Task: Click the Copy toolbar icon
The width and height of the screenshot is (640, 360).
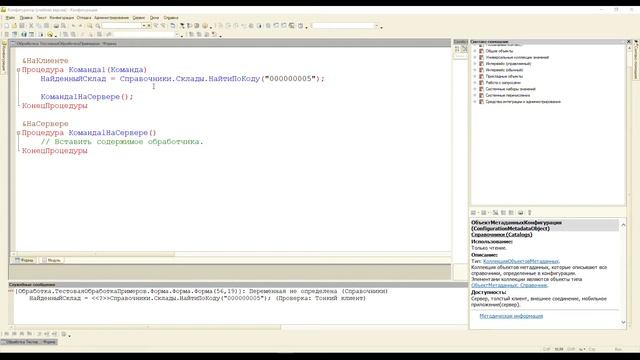Action: pyautogui.click(x=39, y=26)
